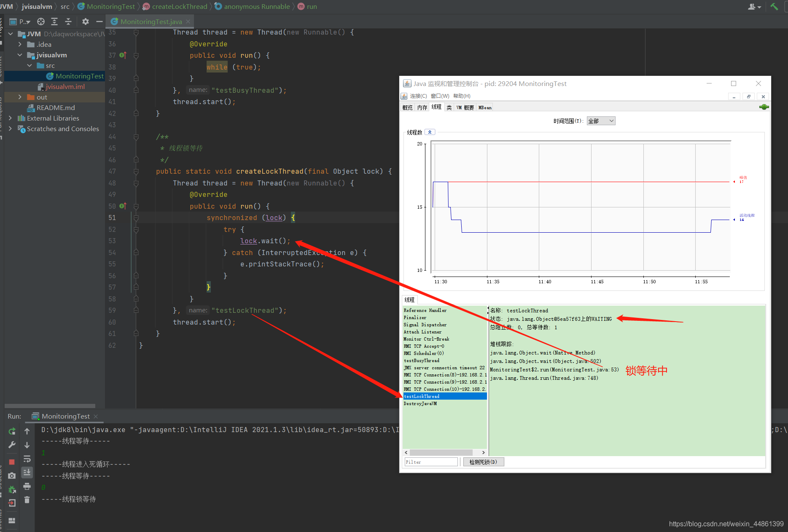Click the wrench settings icon in Run panel

12,445
